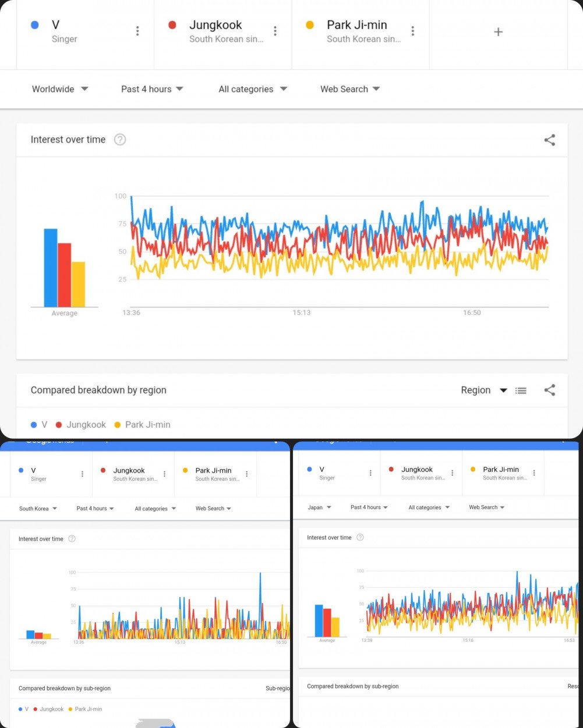Open the Region breakdown dropdown
Viewport: 583px width, 728px height.
click(484, 390)
